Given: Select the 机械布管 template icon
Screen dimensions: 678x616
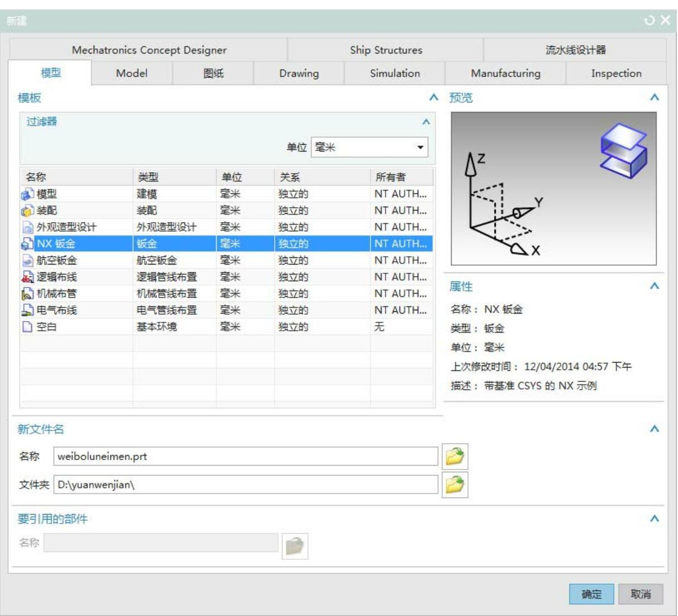Looking at the screenshot, I should tap(27, 294).
